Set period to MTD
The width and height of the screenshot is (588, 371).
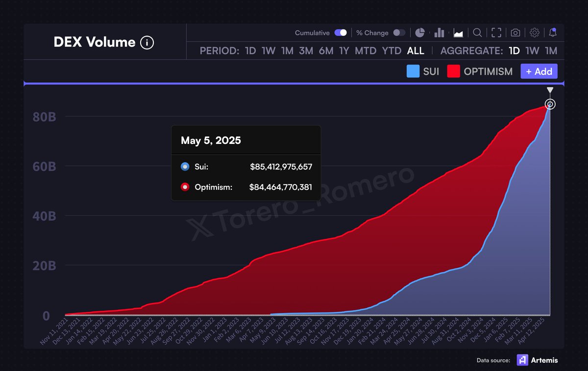366,51
